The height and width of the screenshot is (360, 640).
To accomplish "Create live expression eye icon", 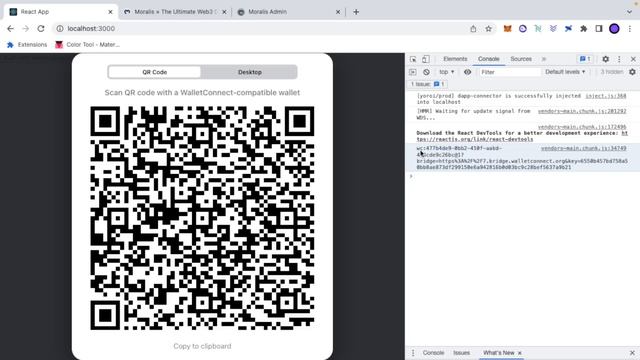I will [467, 72].
